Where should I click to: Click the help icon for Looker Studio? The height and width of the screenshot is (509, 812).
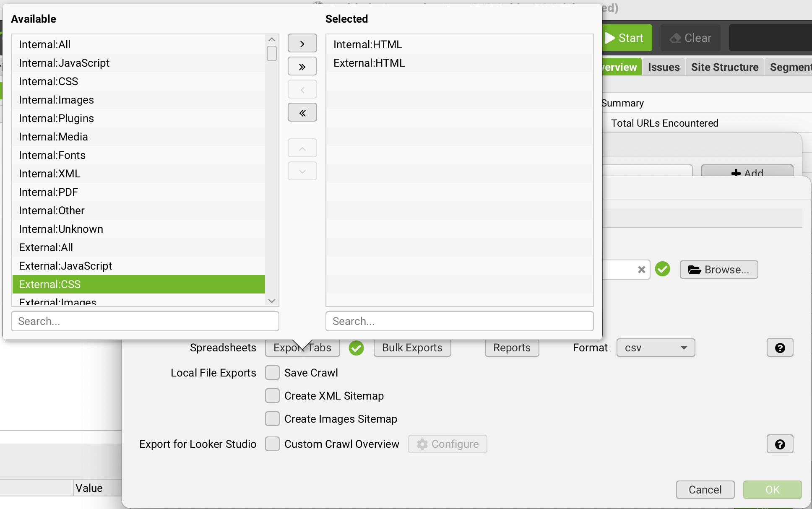point(780,444)
